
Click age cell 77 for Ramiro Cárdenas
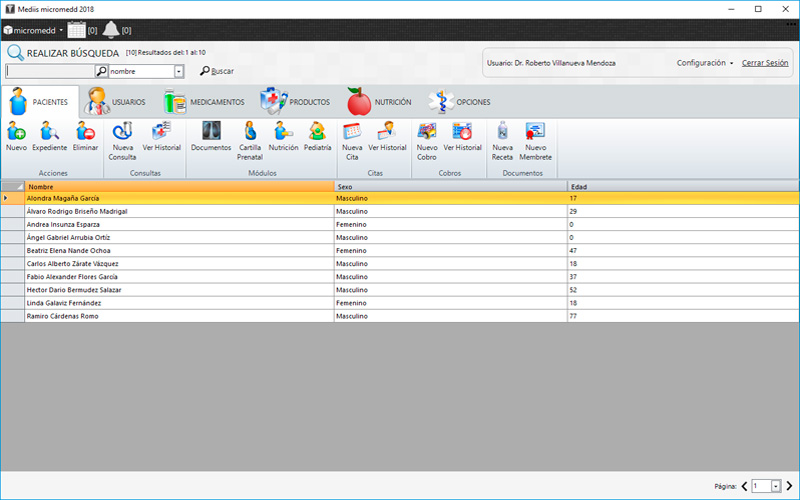tap(683, 316)
